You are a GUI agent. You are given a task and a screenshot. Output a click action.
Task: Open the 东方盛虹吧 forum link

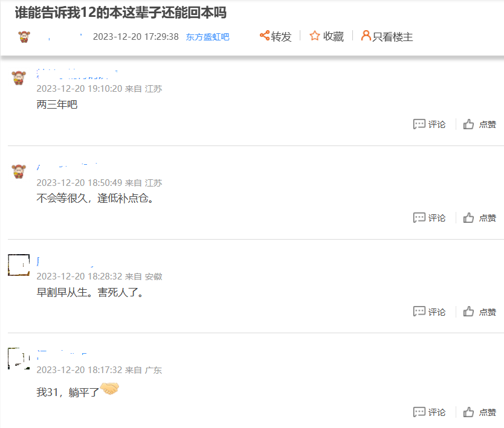(207, 37)
